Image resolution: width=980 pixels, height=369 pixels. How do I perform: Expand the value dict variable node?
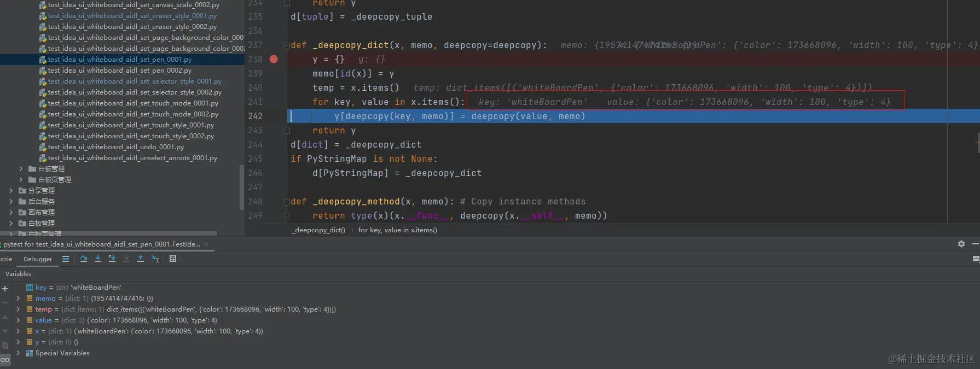(x=18, y=320)
